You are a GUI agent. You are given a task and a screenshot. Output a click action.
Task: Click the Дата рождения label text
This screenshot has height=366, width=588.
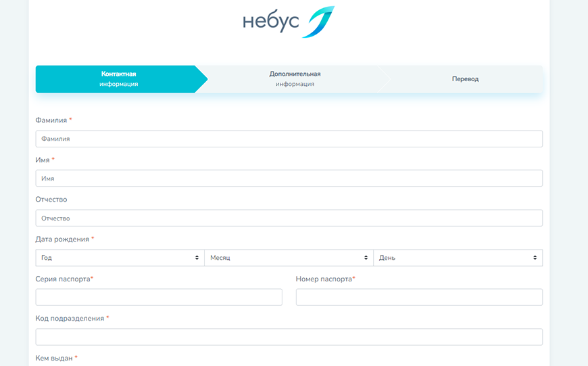62,239
